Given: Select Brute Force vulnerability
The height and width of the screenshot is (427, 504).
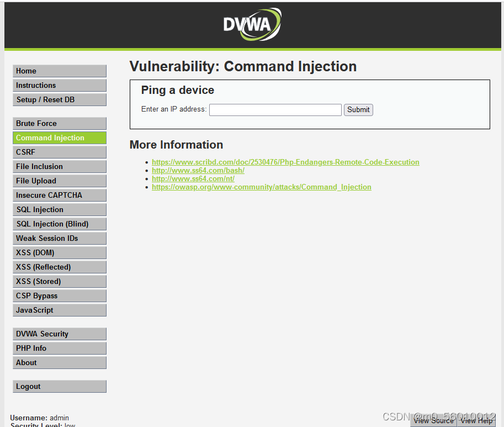Looking at the screenshot, I should [x=60, y=124].
